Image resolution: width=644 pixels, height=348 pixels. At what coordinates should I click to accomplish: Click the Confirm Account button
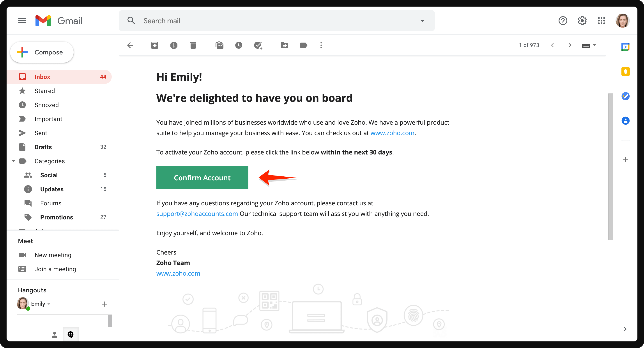tap(202, 178)
